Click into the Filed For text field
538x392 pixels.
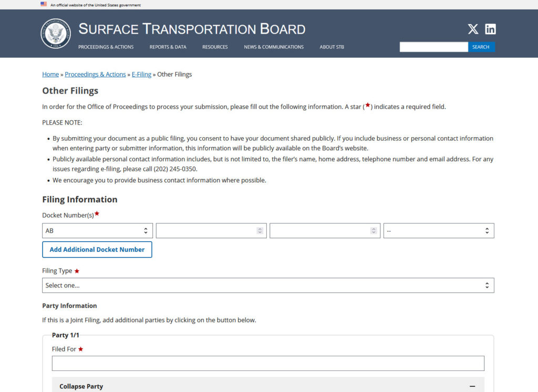click(268, 364)
